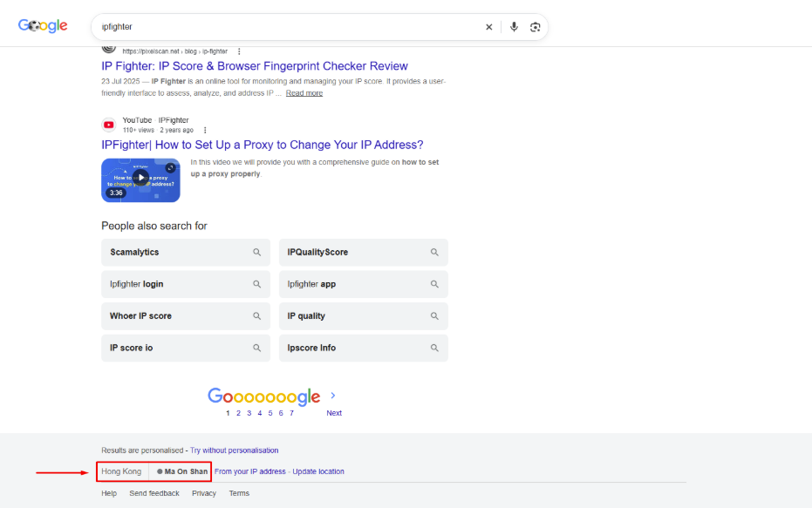The image size is (812, 508).
Task: Search for IPQualityScore suggestion
Action: click(364, 253)
